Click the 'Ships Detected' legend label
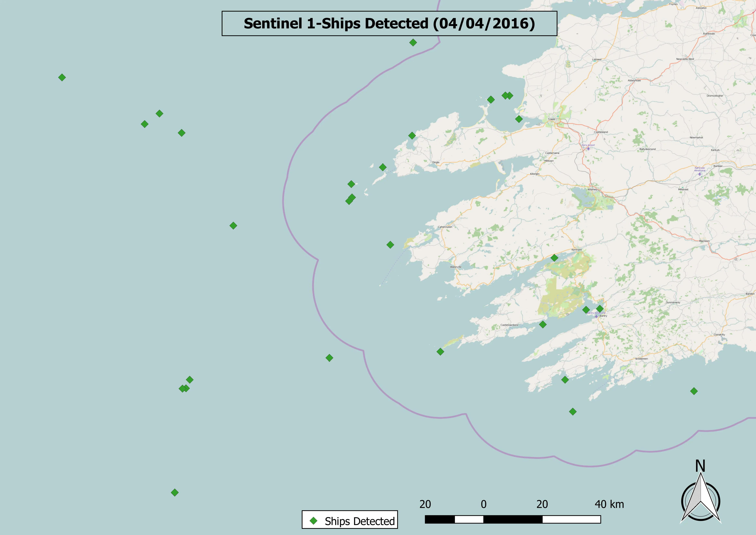 359,521
